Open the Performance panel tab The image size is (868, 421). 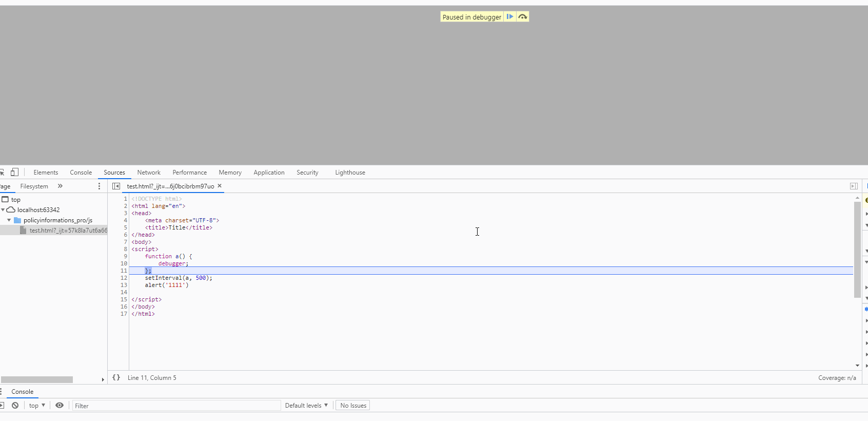(190, 173)
